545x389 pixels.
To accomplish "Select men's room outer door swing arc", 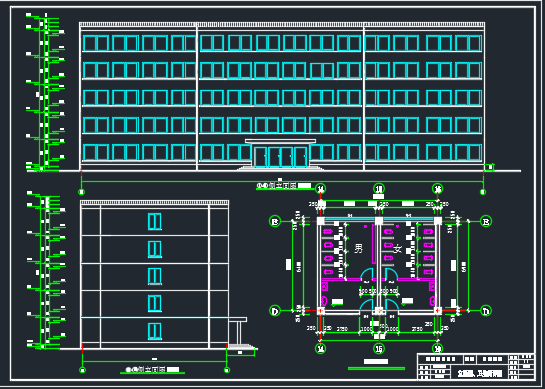I will click(x=366, y=306).
